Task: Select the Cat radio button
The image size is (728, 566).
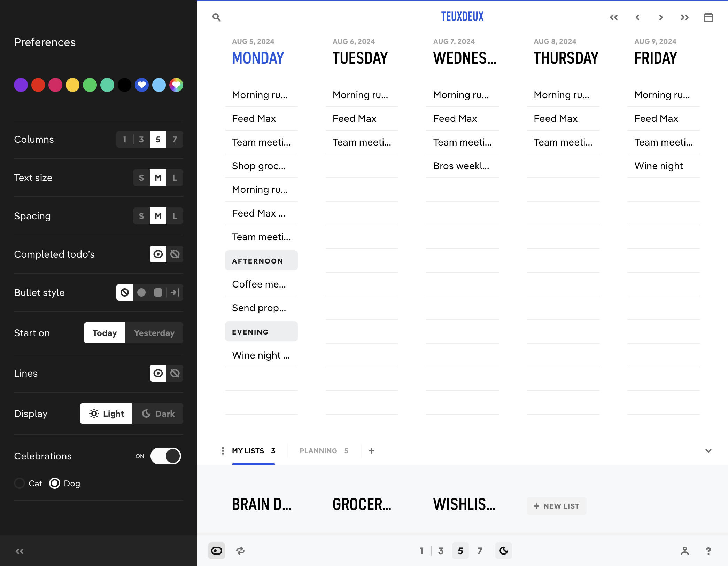Action: tap(20, 483)
